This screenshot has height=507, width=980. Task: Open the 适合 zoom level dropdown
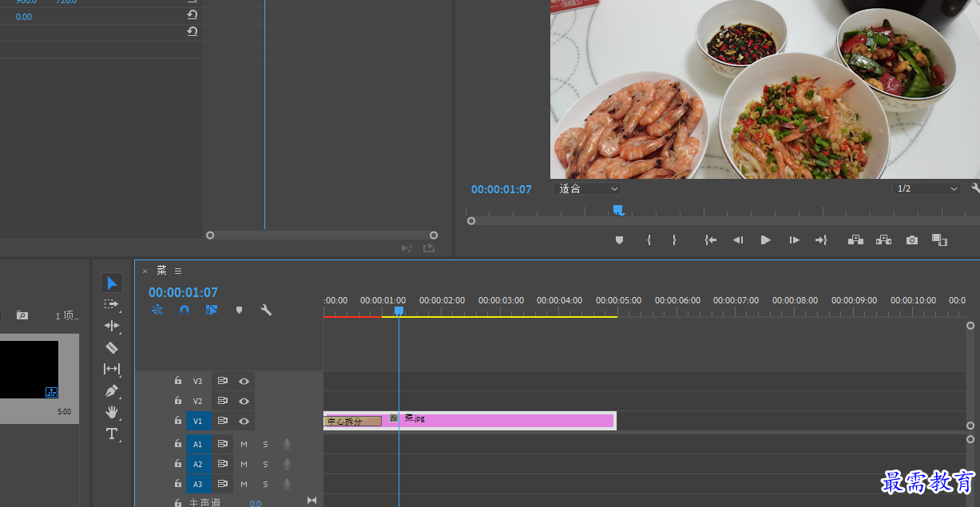(588, 189)
